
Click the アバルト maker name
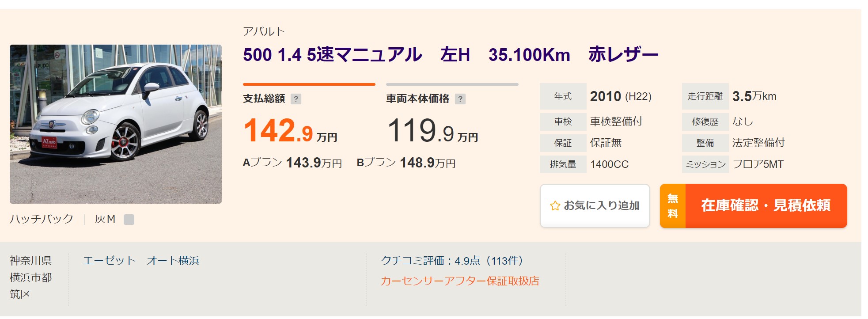point(264,31)
